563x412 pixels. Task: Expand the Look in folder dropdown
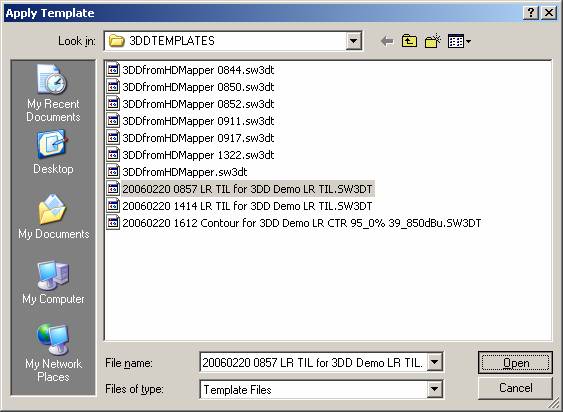click(353, 41)
